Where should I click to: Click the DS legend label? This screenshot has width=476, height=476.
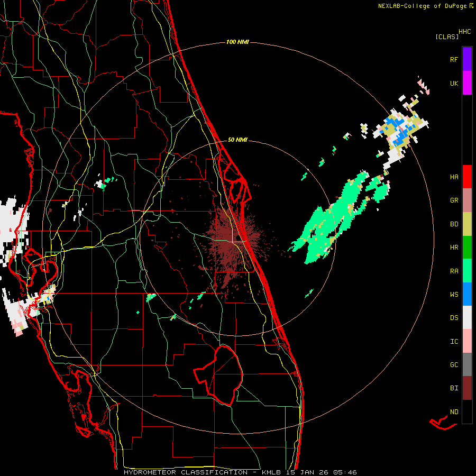click(x=454, y=318)
